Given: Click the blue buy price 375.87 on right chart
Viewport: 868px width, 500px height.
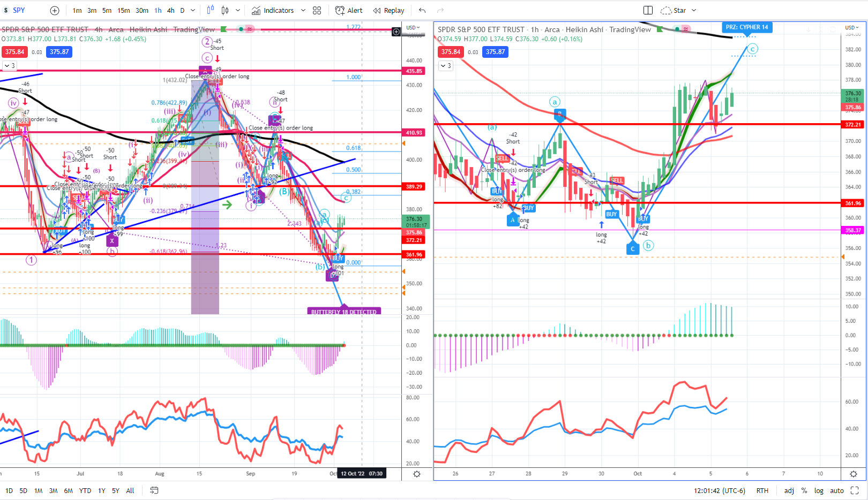Looking at the screenshot, I should (x=496, y=52).
